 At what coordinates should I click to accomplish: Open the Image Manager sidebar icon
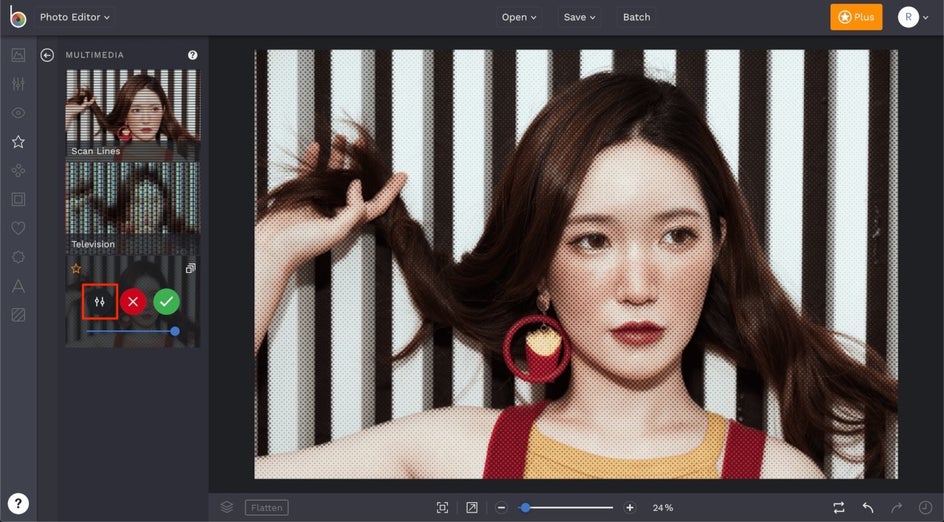point(18,55)
